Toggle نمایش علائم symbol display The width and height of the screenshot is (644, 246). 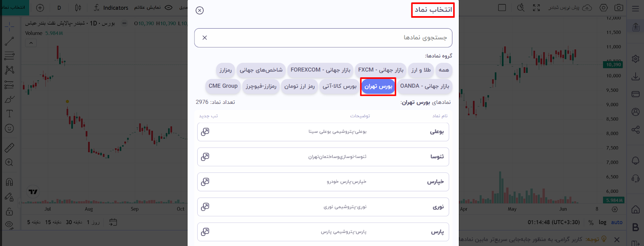coord(153,8)
